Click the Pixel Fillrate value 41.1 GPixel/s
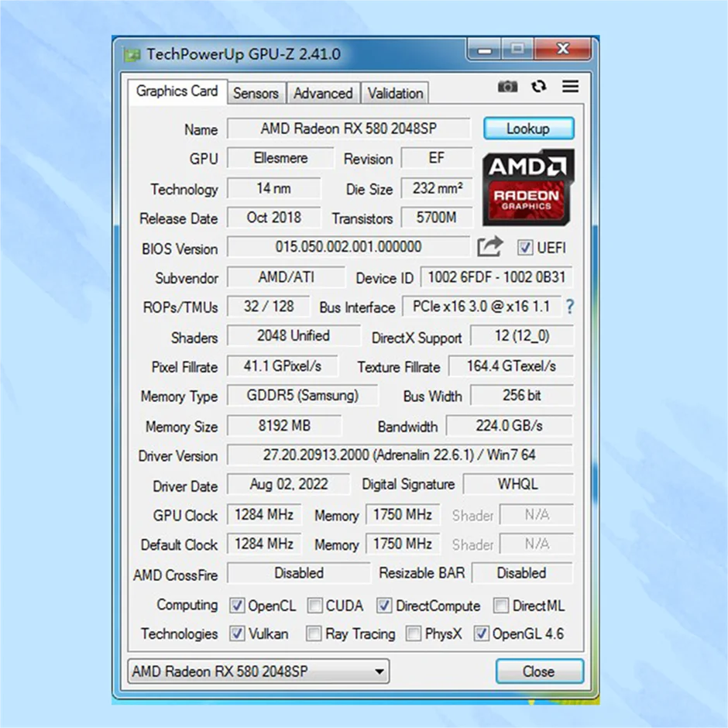Viewport: 728px width, 728px height. click(282, 366)
